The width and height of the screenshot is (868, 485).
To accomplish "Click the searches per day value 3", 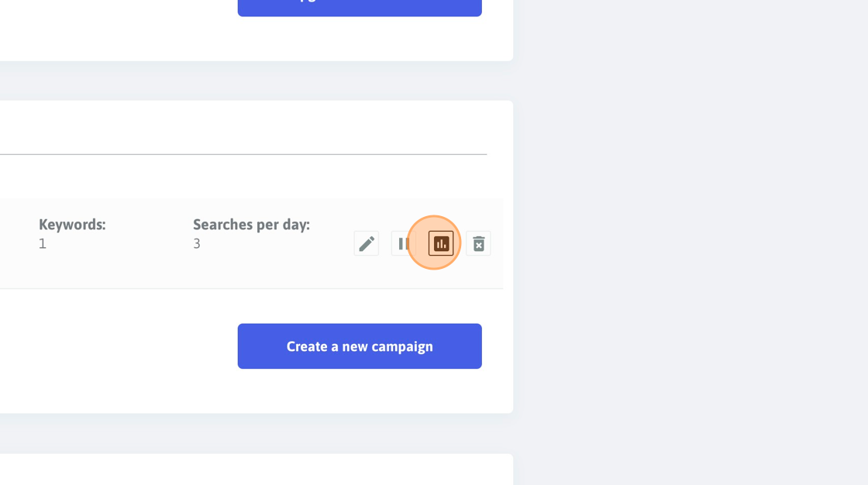I will click(x=197, y=243).
